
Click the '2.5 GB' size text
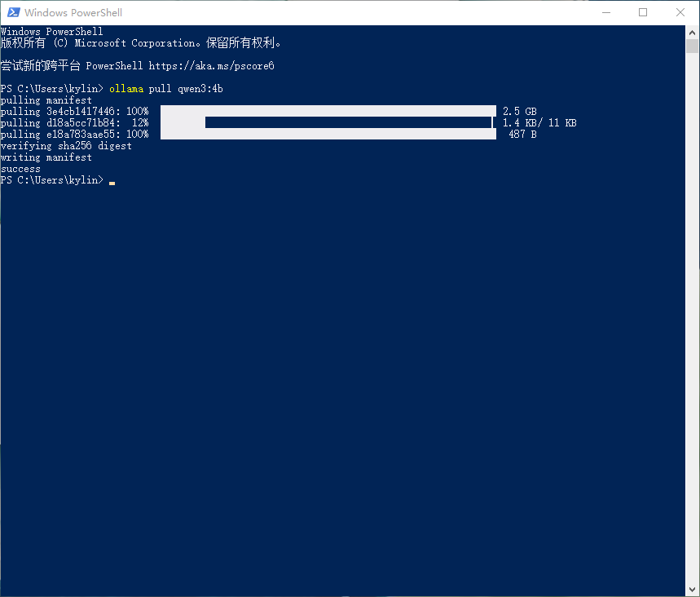[x=520, y=111]
